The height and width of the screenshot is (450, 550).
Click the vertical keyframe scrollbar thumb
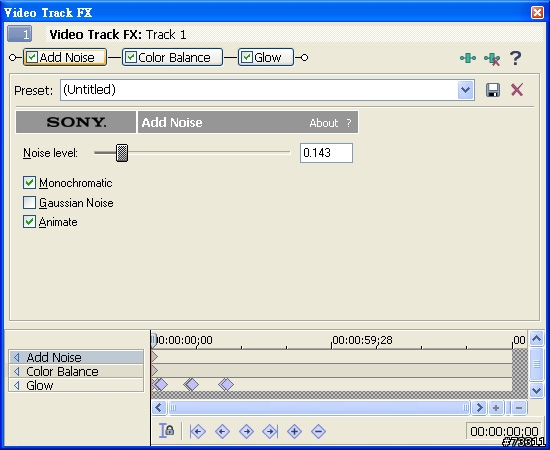tap(537, 364)
